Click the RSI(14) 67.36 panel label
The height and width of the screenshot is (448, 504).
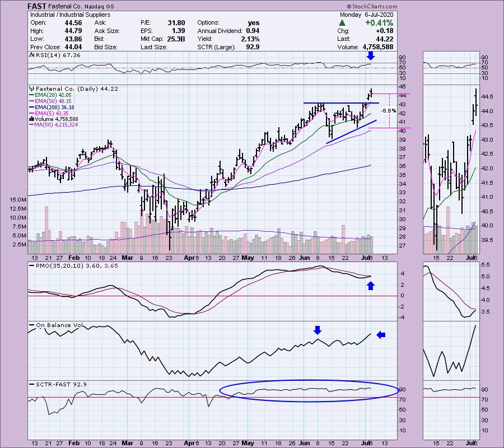coord(58,55)
